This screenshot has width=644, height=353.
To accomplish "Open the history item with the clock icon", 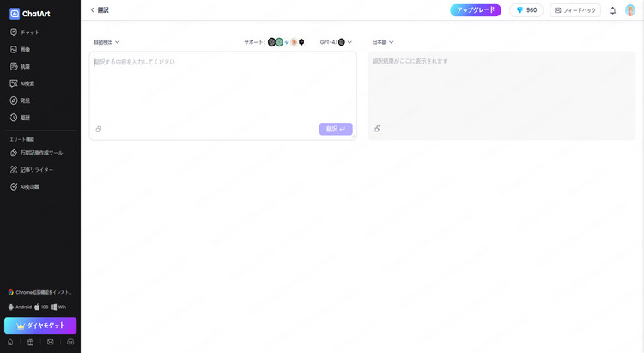I will pos(20,118).
